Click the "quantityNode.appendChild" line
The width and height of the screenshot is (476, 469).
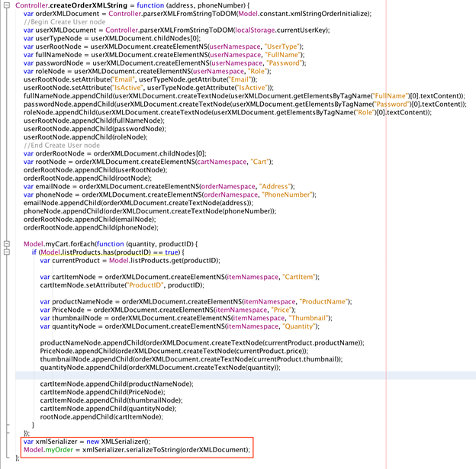coord(160,367)
